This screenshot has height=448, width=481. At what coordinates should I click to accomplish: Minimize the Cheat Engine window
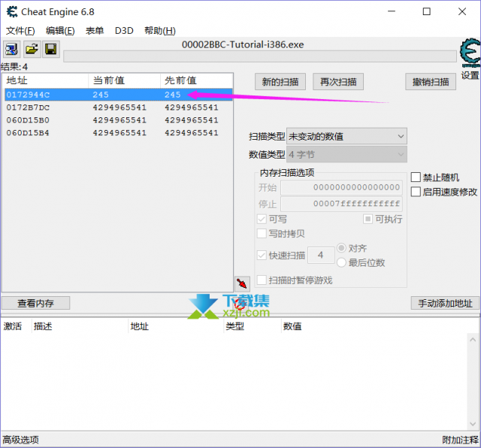(392, 11)
